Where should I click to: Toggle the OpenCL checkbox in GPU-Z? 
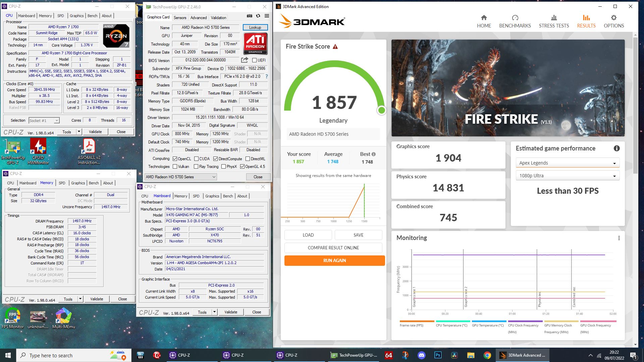175,159
